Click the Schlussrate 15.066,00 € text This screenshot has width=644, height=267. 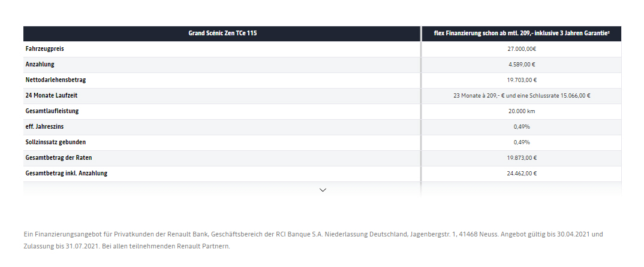coord(562,96)
